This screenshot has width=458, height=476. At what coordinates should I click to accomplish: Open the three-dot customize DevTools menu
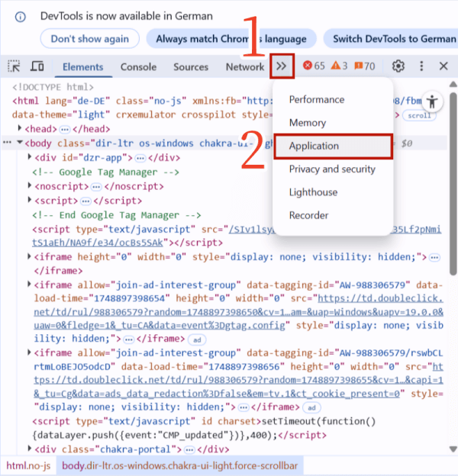[x=421, y=66]
